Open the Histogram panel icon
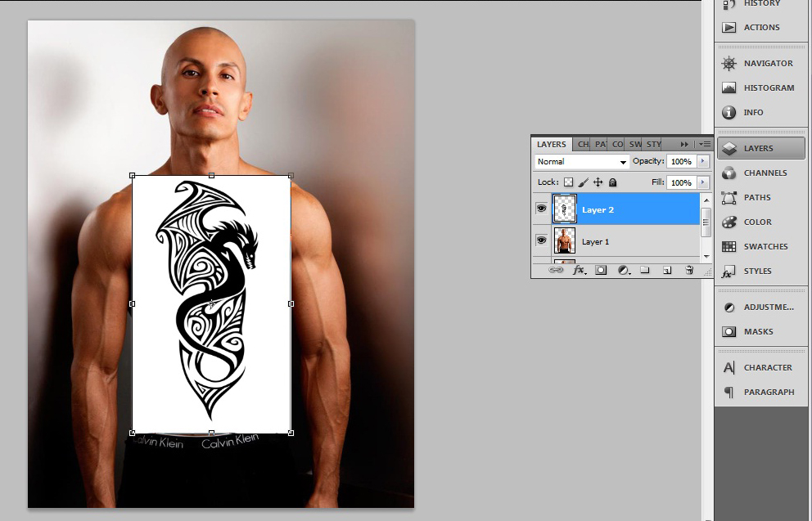This screenshot has height=521, width=812. click(x=729, y=88)
